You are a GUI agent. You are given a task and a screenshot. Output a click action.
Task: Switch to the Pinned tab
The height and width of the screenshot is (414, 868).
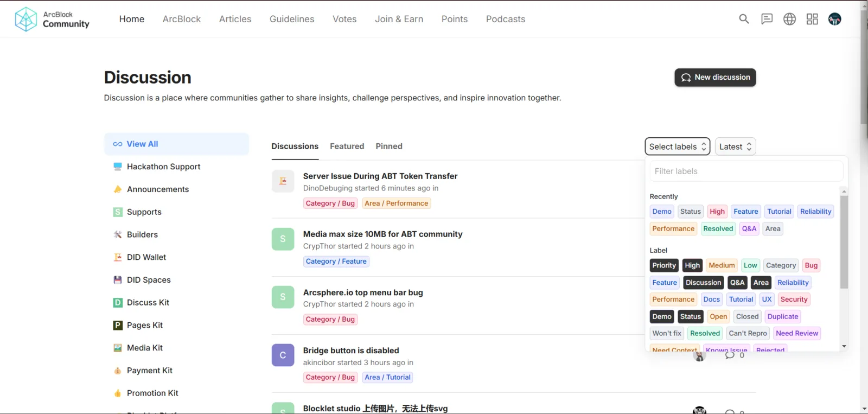(x=389, y=147)
